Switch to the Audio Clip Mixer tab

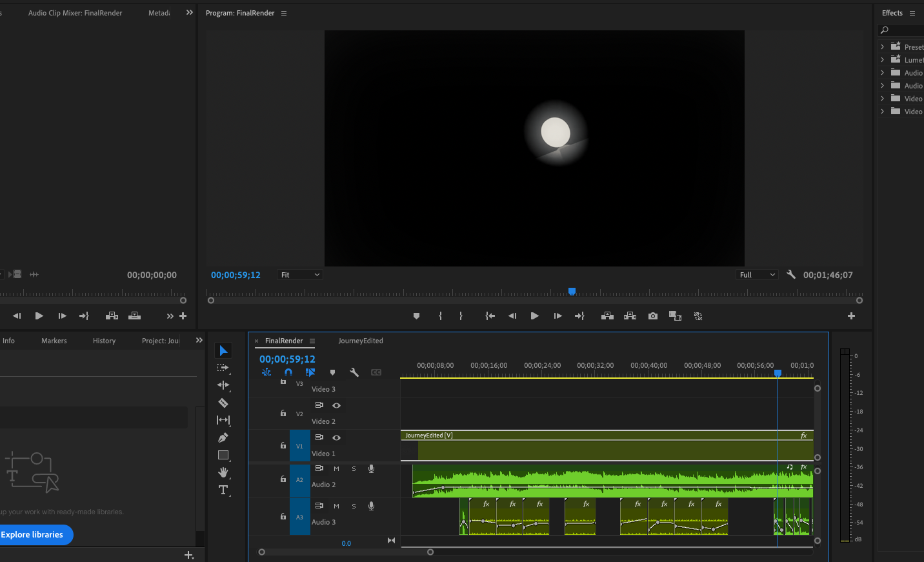(75, 13)
